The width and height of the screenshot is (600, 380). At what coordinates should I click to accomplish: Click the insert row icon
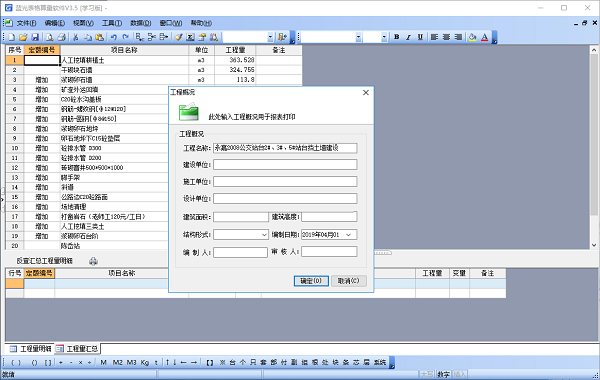click(x=140, y=37)
